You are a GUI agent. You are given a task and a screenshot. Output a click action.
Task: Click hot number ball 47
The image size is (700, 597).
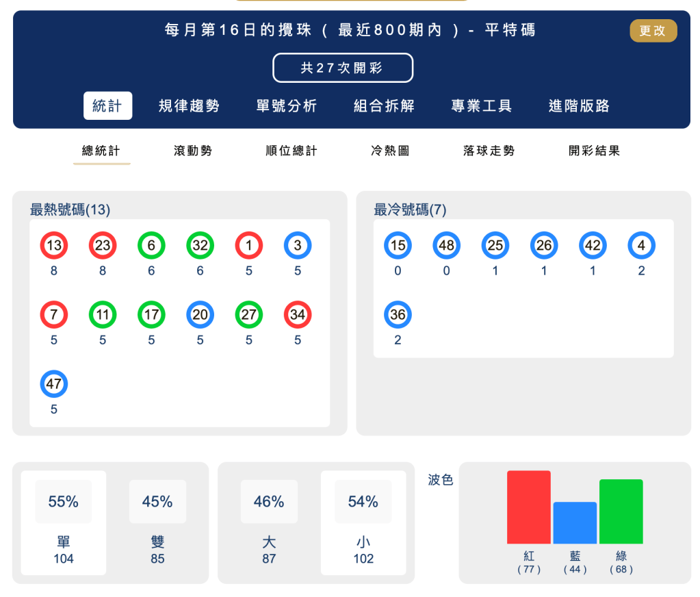[x=54, y=384]
